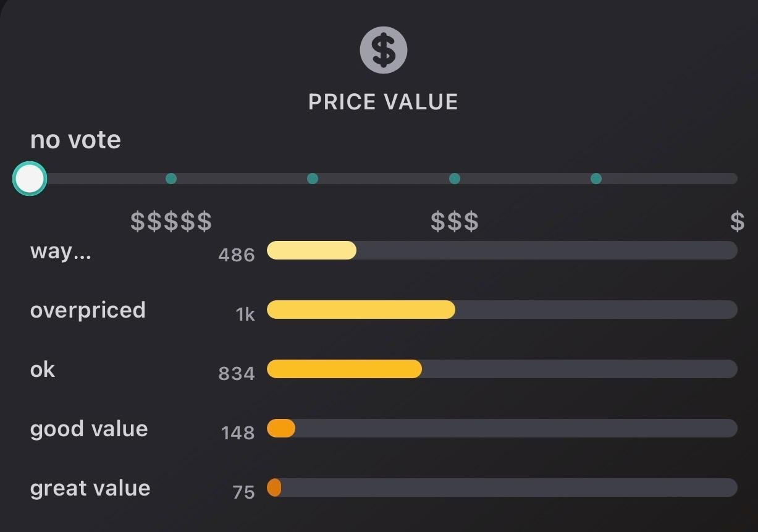Image resolution: width=758 pixels, height=532 pixels.
Task: Select the fifth dot on the vote slider
Action: (596, 179)
